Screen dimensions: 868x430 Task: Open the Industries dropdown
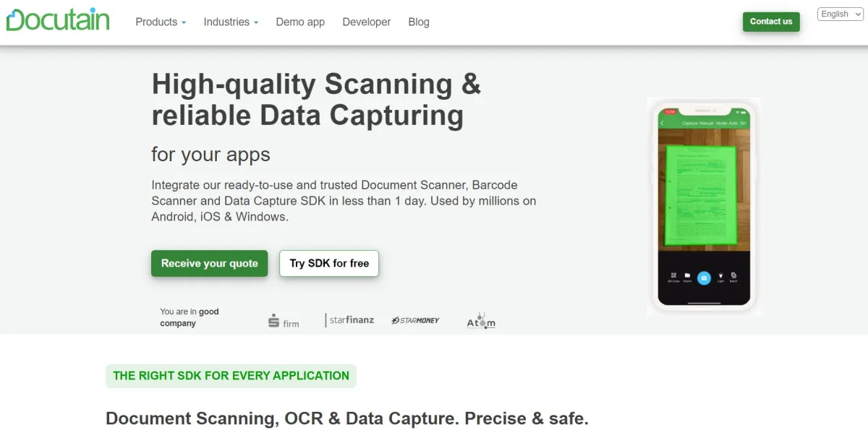click(228, 22)
